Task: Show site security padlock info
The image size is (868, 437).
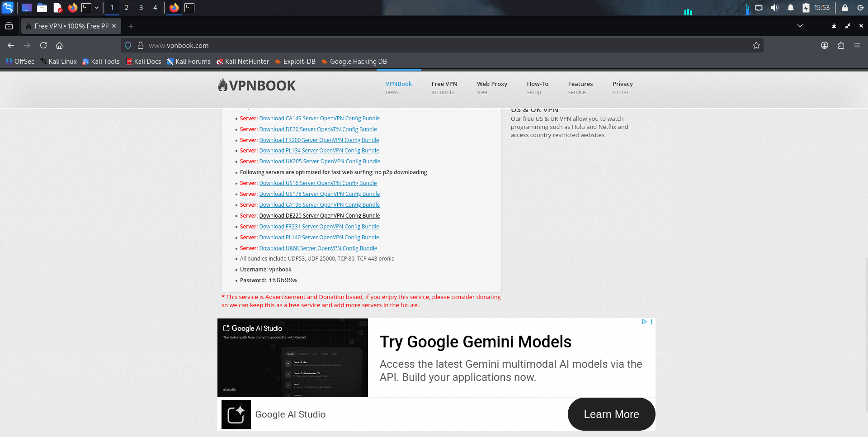Action: pyautogui.click(x=141, y=45)
